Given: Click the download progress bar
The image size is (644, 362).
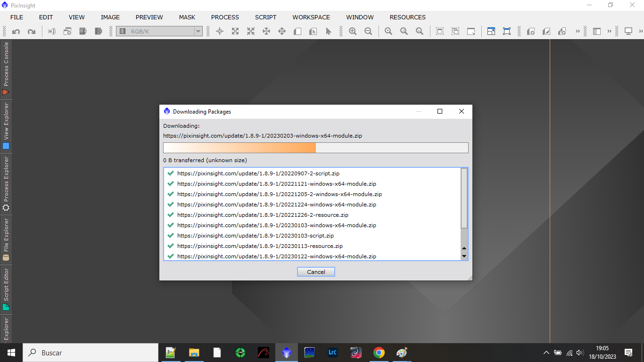Looking at the screenshot, I should pyautogui.click(x=316, y=148).
